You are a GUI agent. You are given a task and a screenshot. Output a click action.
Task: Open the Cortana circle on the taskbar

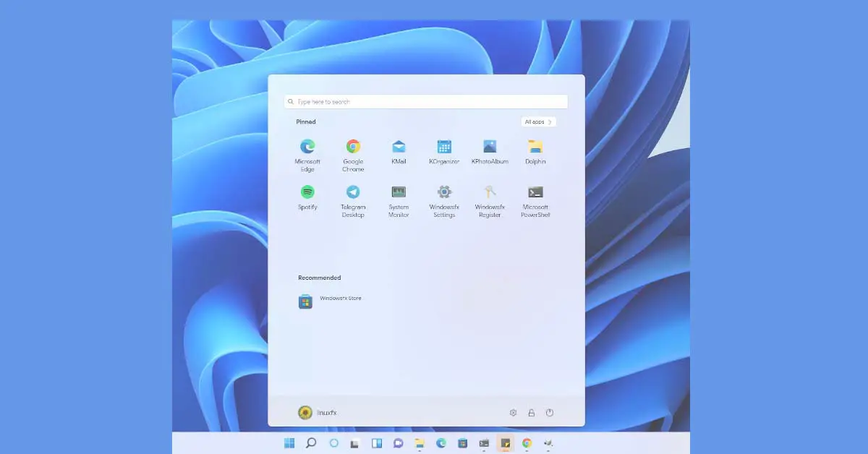333,443
